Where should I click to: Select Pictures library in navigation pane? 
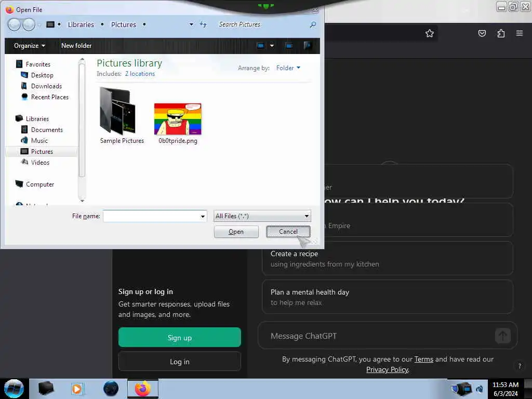(42, 152)
